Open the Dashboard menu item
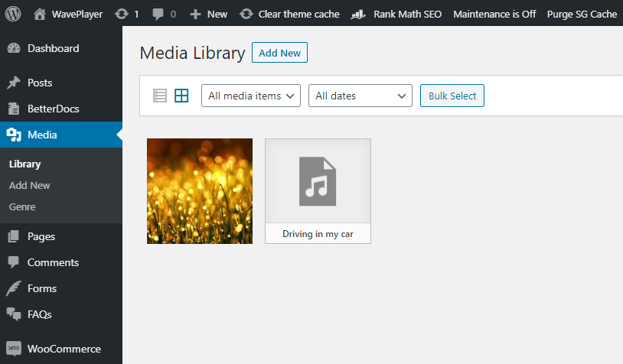This screenshot has width=623, height=364. click(x=53, y=48)
